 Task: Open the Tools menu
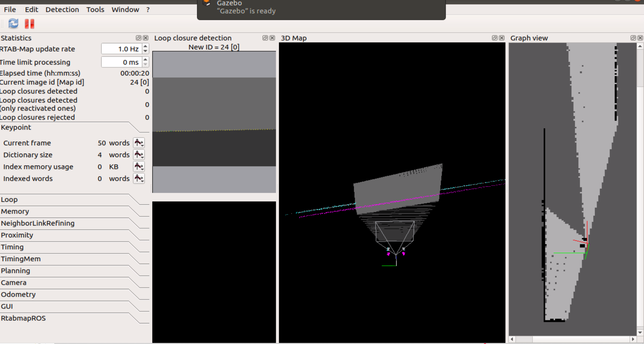point(95,10)
